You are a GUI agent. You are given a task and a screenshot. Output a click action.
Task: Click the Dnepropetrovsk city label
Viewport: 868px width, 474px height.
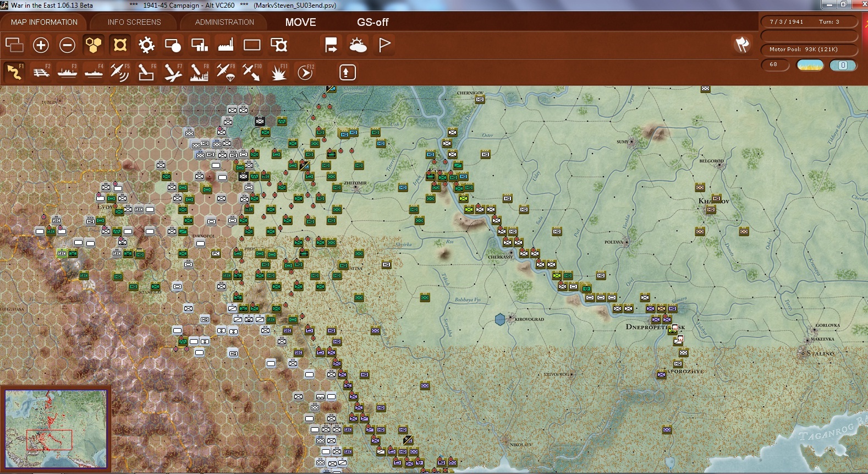655,327
